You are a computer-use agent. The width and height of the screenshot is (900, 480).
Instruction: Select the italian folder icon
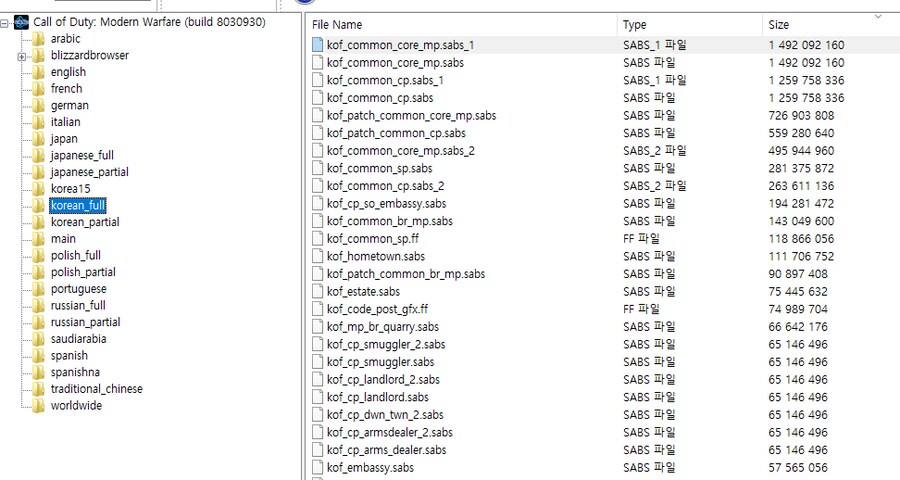coord(38,122)
